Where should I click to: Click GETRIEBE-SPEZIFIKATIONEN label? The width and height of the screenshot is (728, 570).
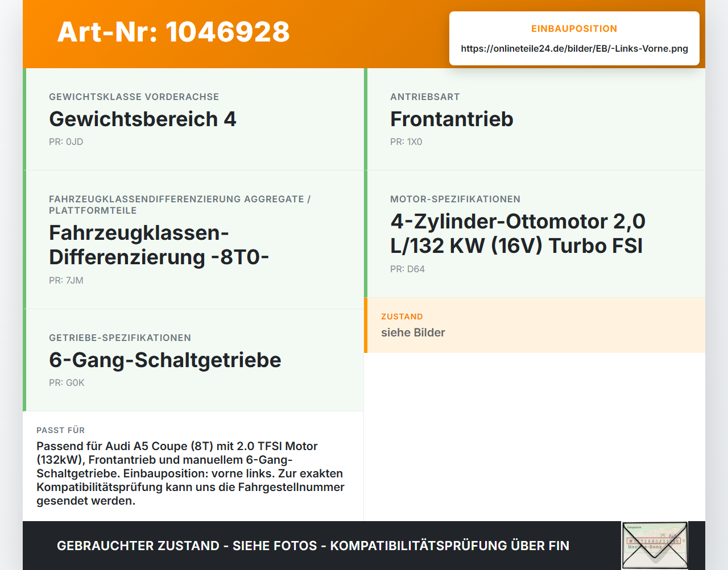(120, 338)
